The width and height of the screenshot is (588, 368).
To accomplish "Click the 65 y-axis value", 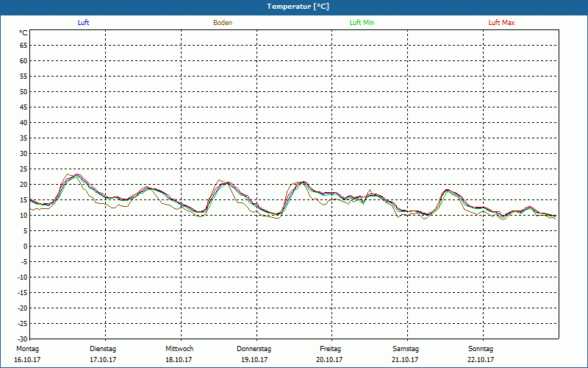I will click(x=24, y=46).
